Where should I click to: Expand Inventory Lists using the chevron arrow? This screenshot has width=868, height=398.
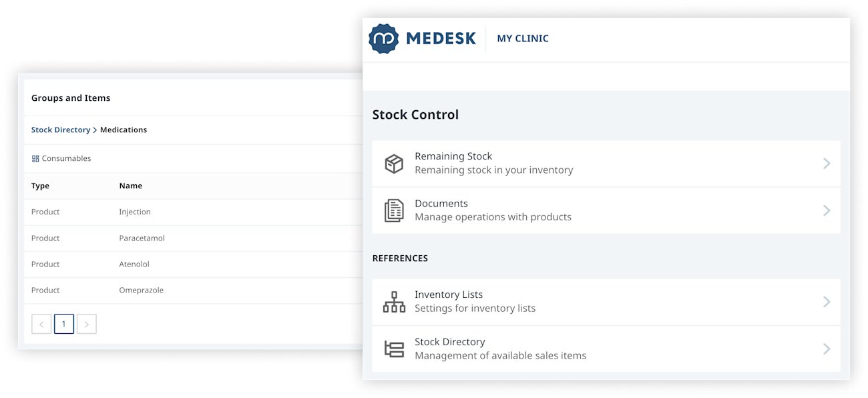coord(827,302)
